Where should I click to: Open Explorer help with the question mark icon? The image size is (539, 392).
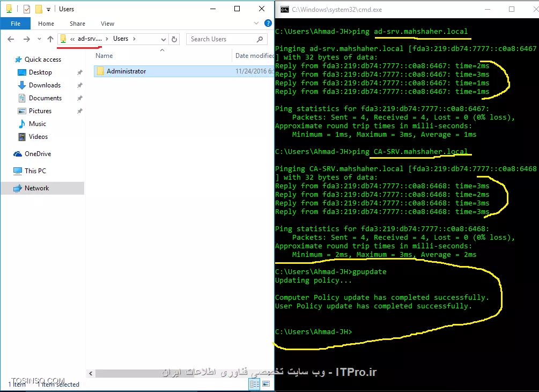[x=268, y=23]
